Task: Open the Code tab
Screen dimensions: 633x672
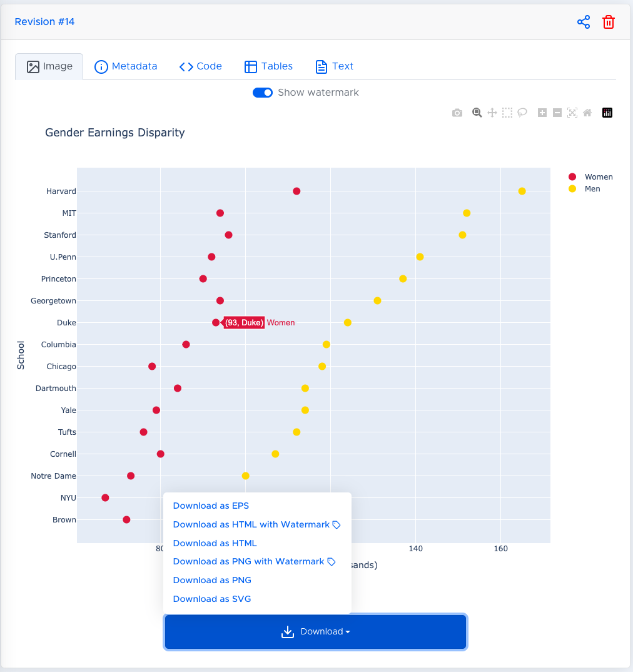Action: tap(200, 66)
